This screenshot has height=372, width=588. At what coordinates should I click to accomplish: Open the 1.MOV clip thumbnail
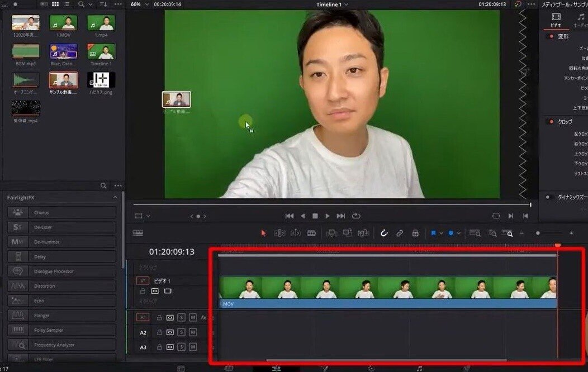[x=63, y=22]
